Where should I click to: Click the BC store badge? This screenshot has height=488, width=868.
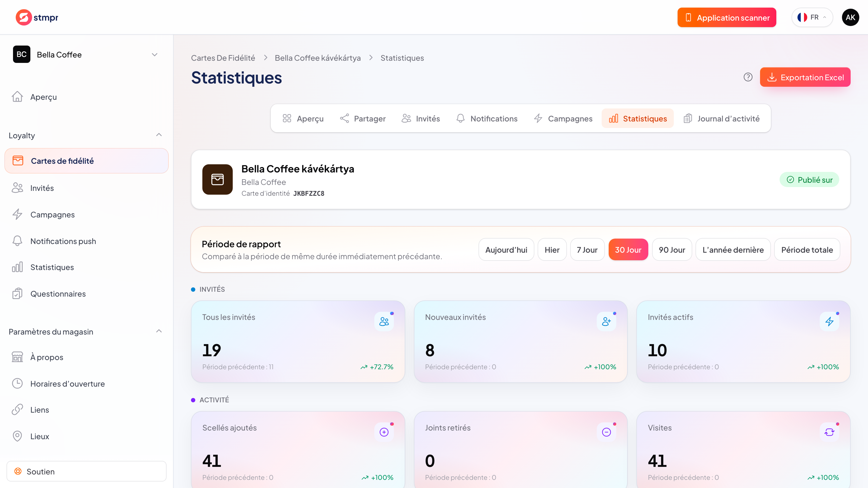pyautogui.click(x=22, y=54)
